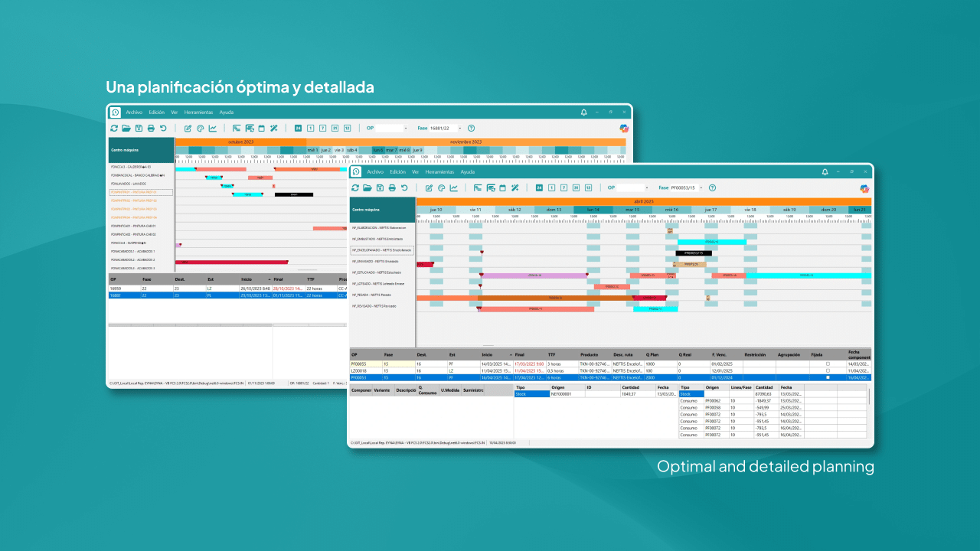Open the Edición menu in the front window

[397, 172]
